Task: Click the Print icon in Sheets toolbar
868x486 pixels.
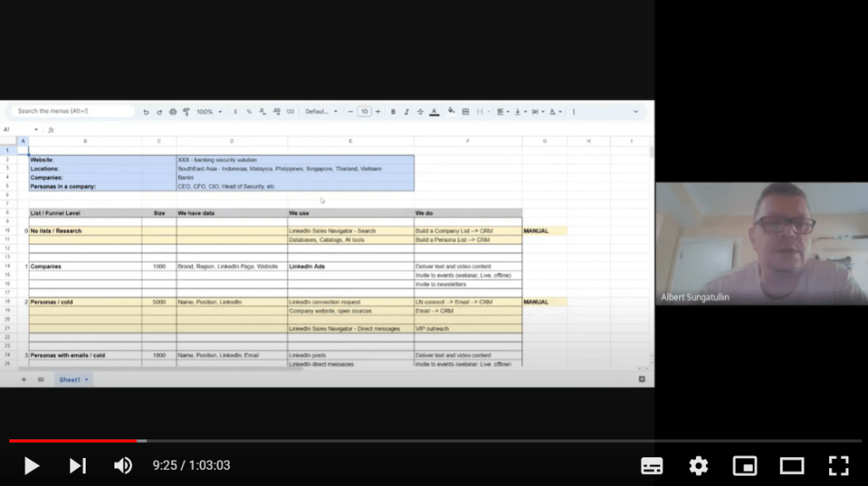Action: (173, 112)
